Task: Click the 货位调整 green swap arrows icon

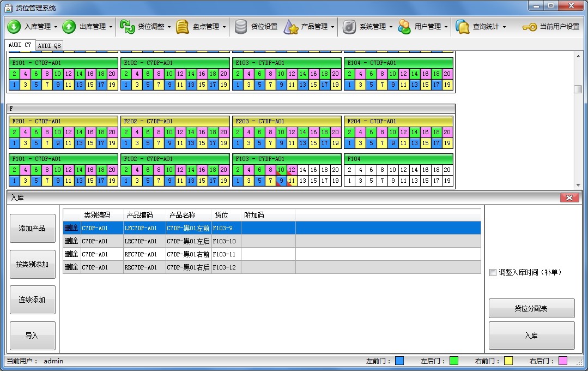Action: point(127,27)
